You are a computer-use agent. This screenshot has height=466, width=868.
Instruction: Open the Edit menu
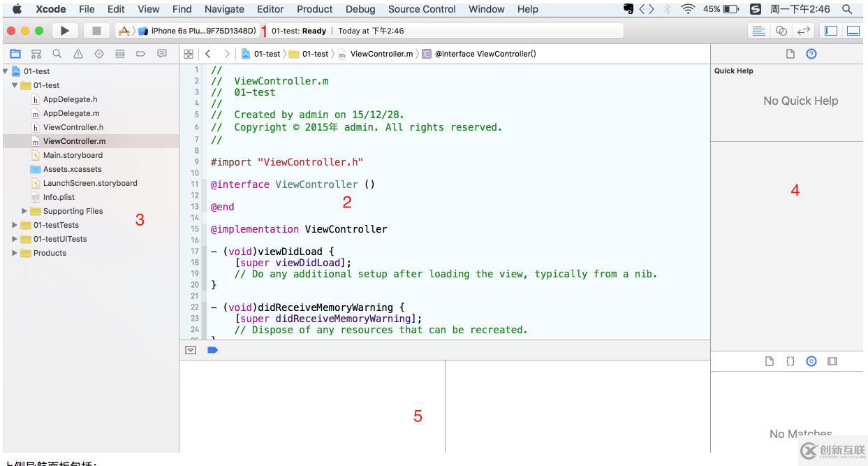[116, 9]
